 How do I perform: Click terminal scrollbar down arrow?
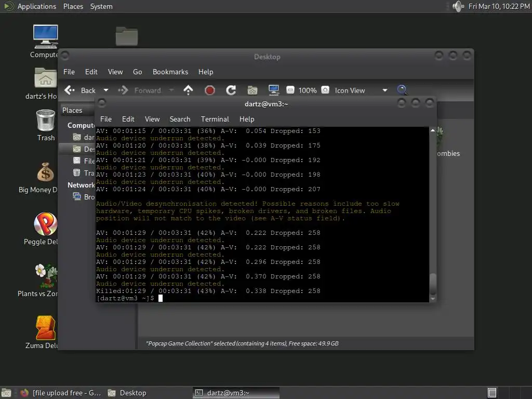pyautogui.click(x=433, y=299)
